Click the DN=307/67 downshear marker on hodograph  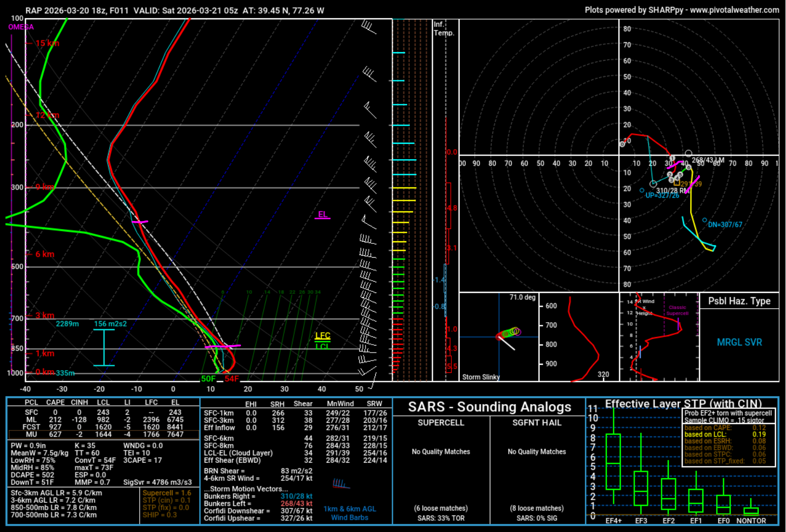[x=725, y=225]
